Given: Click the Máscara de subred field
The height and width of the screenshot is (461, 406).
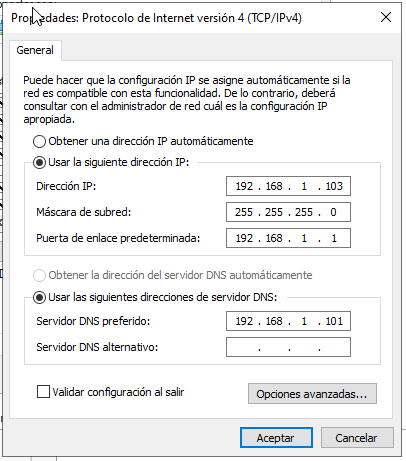Looking at the screenshot, I should pos(288,212).
